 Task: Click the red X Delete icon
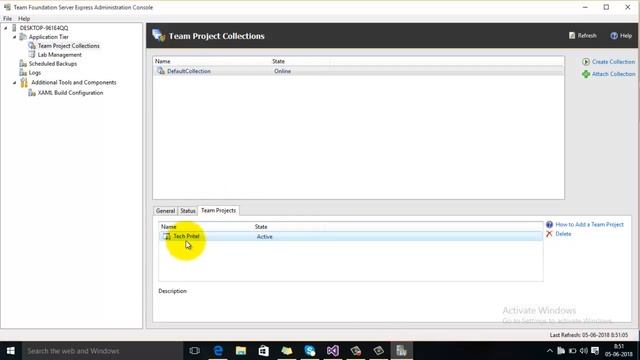click(549, 234)
